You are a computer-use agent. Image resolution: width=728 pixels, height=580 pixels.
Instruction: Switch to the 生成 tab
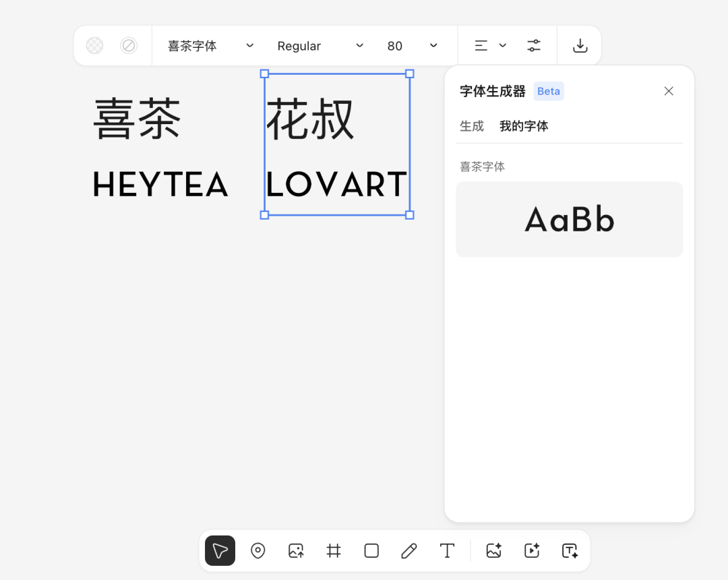click(472, 126)
